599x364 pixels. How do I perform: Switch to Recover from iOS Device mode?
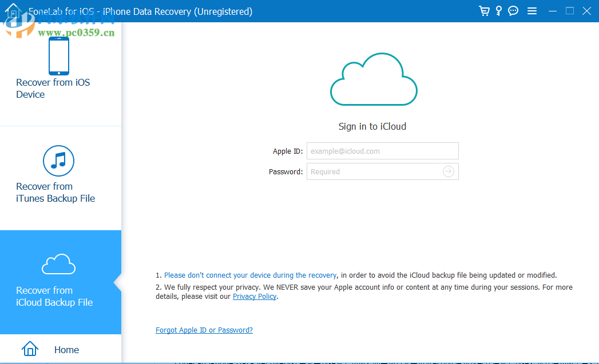coord(53,88)
